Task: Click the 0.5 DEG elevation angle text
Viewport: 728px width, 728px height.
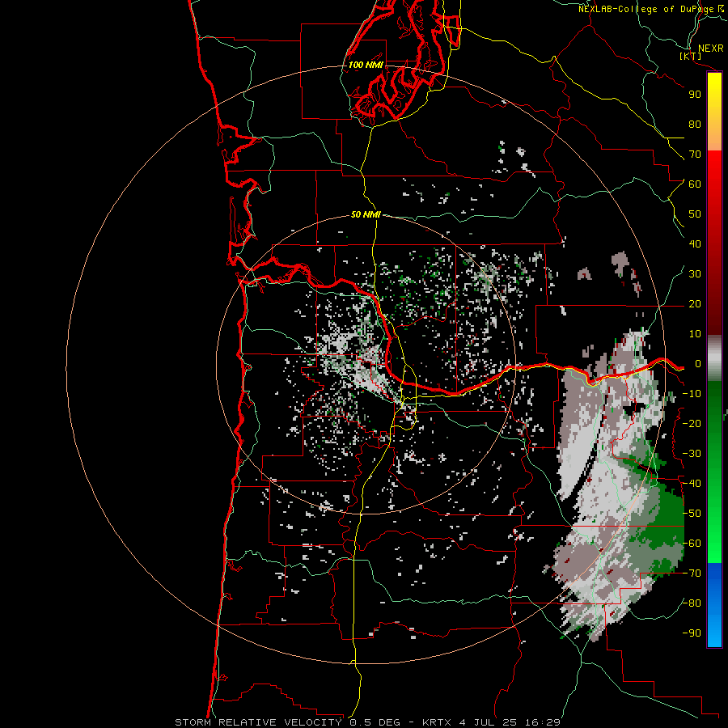Action: click(x=375, y=722)
